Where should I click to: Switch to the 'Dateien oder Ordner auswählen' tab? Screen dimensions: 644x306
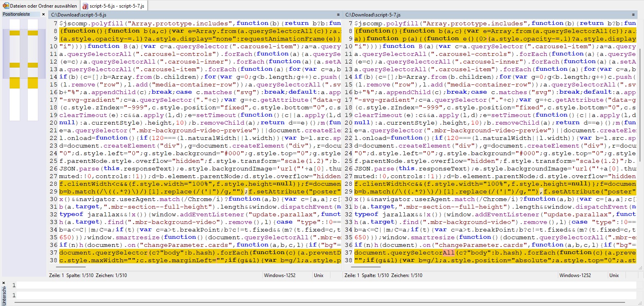[x=40, y=6]
